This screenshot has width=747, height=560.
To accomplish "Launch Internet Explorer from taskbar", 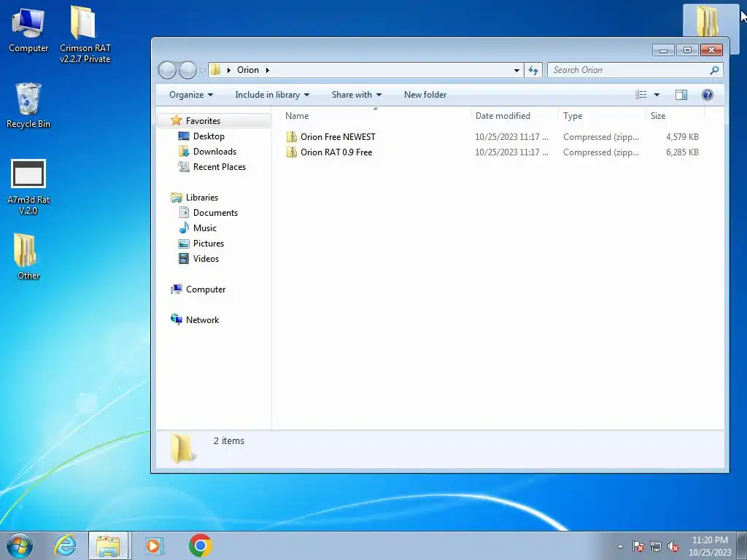I will (65, 545).
